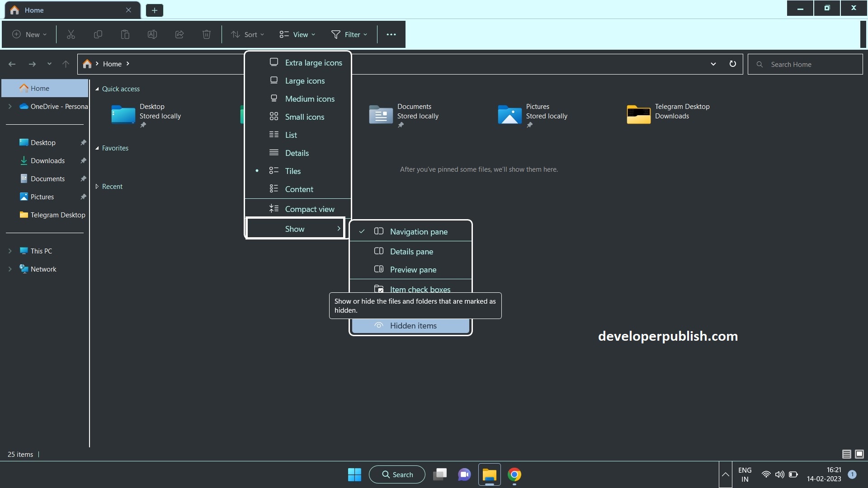868x488 pixels.
Task: Select the Preview pane option
Action: click(413, 269)
